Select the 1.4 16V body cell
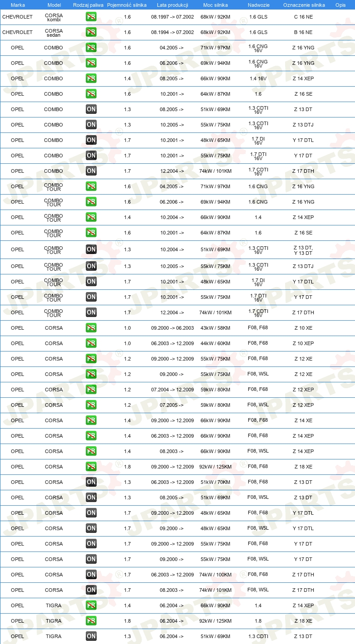 [258, 78]
